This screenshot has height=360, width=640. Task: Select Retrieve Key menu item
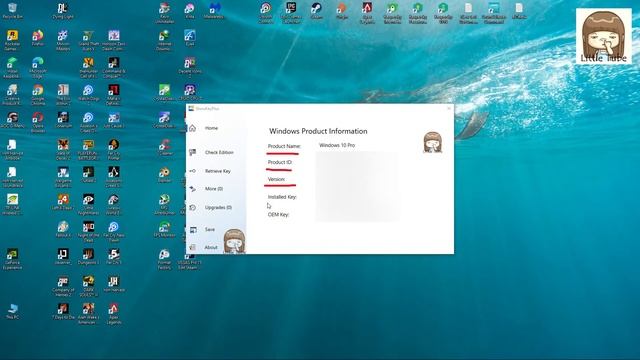[x=218, y=171]
